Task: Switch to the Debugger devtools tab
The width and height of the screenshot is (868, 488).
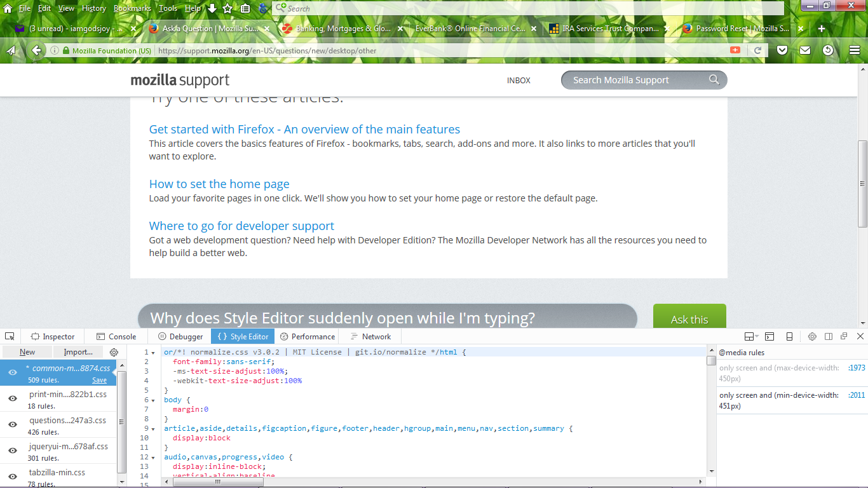Action: (x=180, y=337)
